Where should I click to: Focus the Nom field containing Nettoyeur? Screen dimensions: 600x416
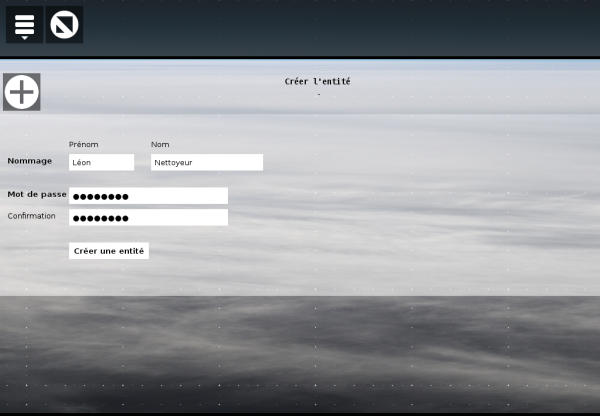pyautogui.click(x=206, y=162)
